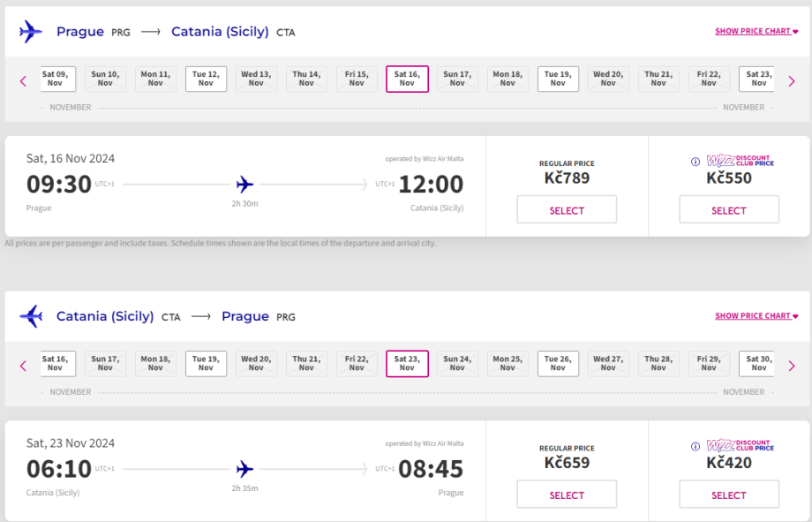Expand Show Price Chart for outbound flight
Image resolution: width=812 pixels, height=522 pixels.
point(756,32)
